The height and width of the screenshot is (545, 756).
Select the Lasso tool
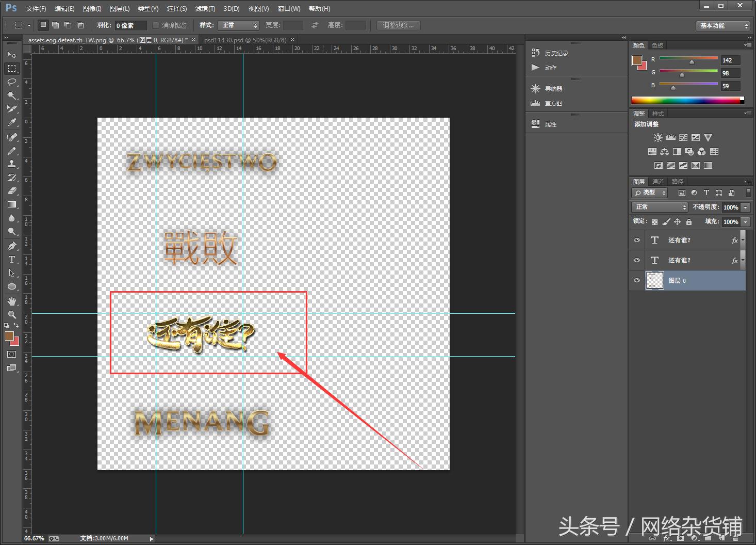click(12, 82)
